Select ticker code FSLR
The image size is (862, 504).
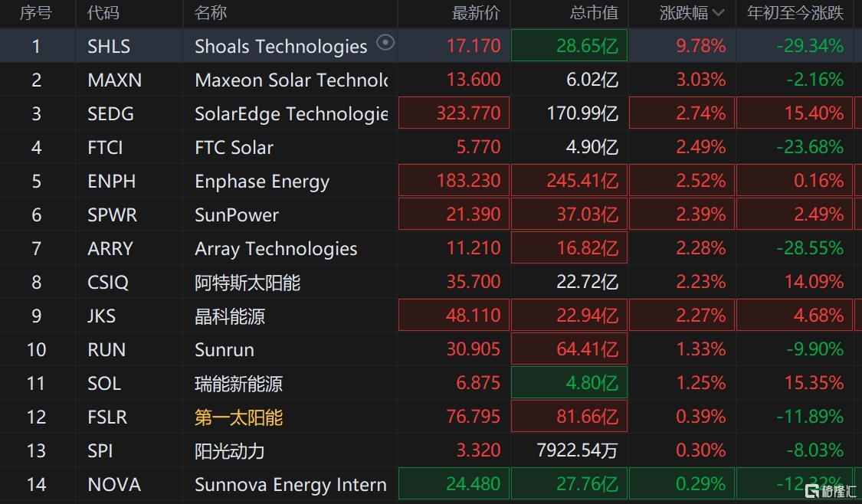pyautogui.click(x=107, y=417)
